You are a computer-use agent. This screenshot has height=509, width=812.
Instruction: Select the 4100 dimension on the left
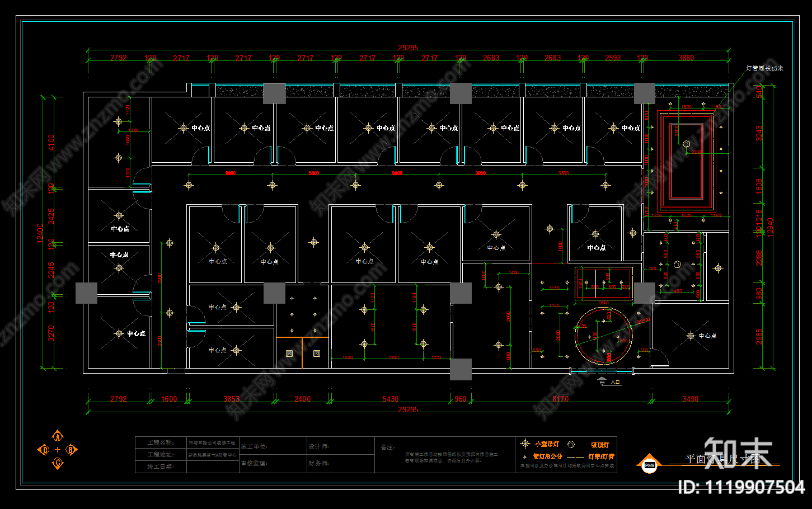pyautogui.click(x=51, y=143)
